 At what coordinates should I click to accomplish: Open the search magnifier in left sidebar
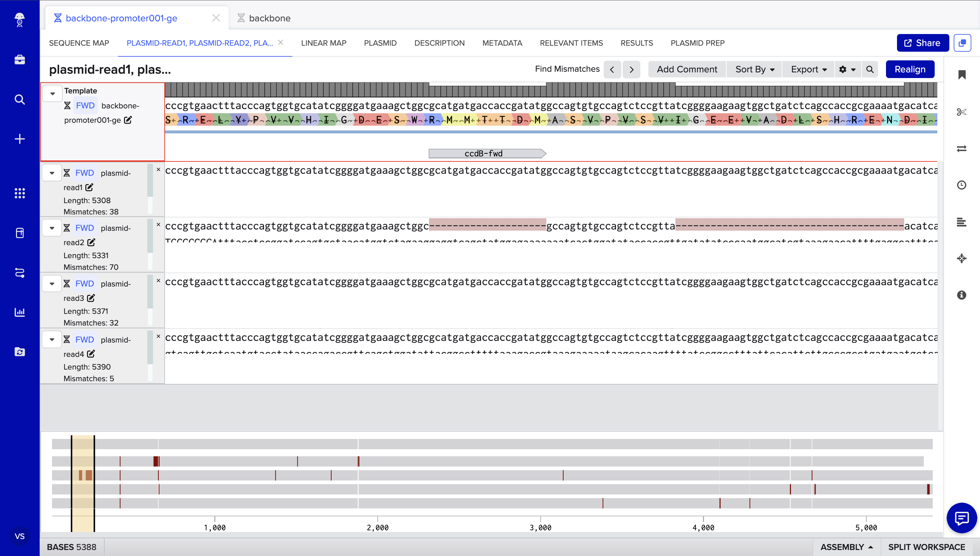19,100
